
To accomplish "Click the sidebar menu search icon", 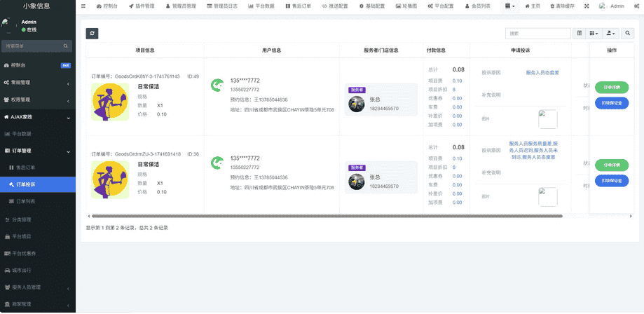I will (x=67, y=46).
